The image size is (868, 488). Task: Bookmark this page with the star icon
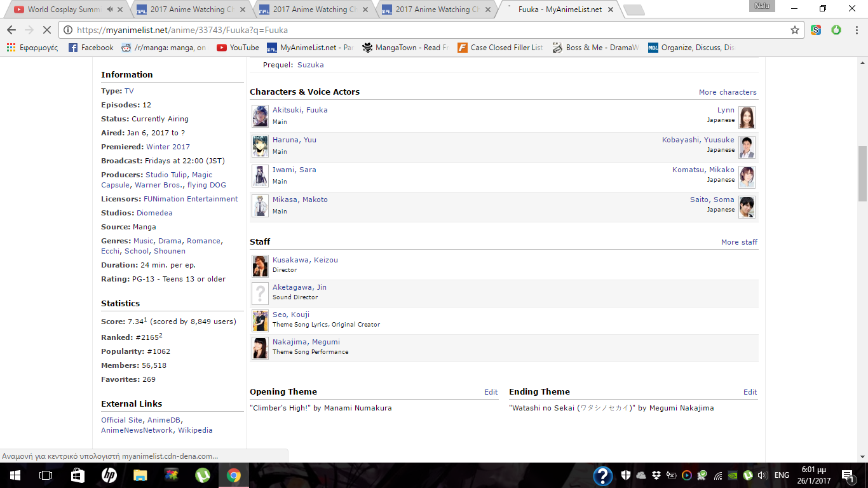click(794, 30)
